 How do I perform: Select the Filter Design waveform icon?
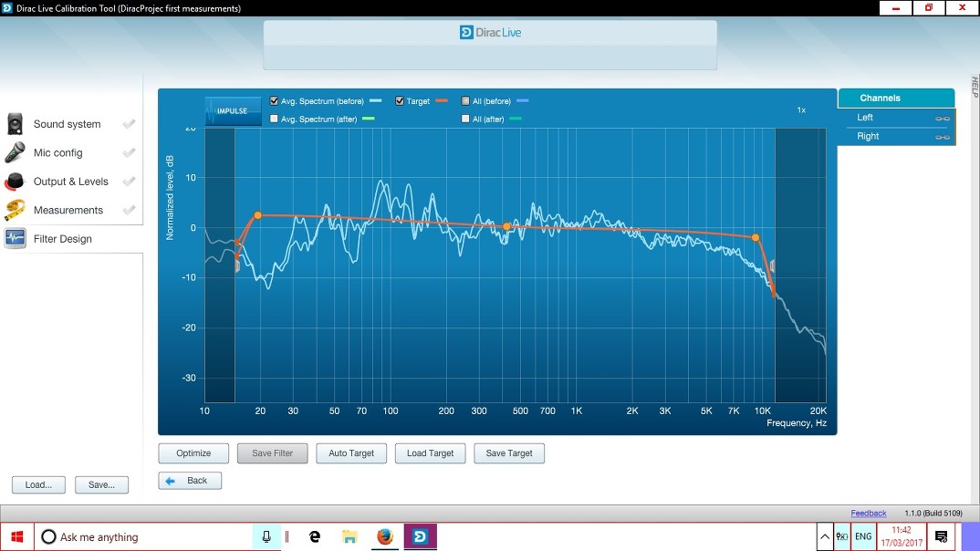16,239
